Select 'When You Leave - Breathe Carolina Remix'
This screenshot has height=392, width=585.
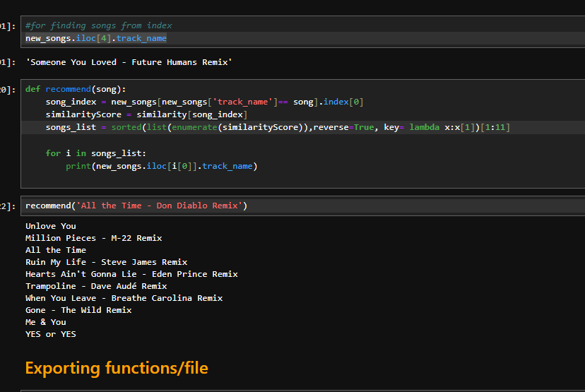pyautogui.click(x=124, y=298)
